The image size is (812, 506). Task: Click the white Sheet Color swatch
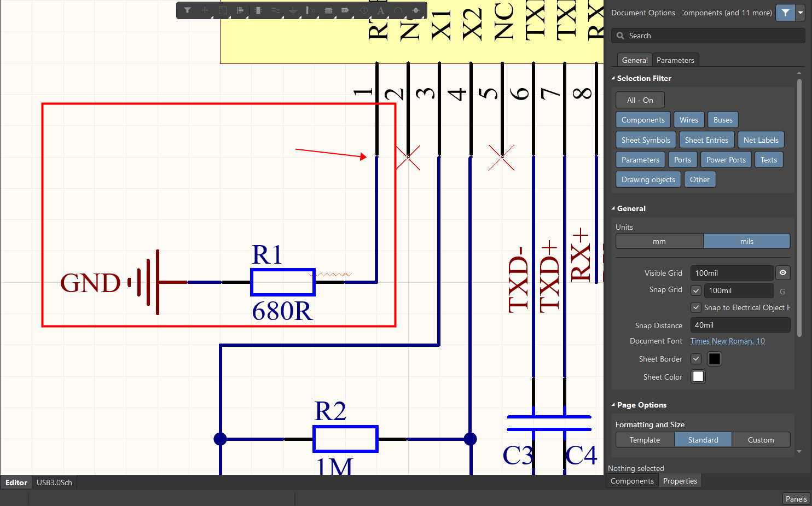698,377
